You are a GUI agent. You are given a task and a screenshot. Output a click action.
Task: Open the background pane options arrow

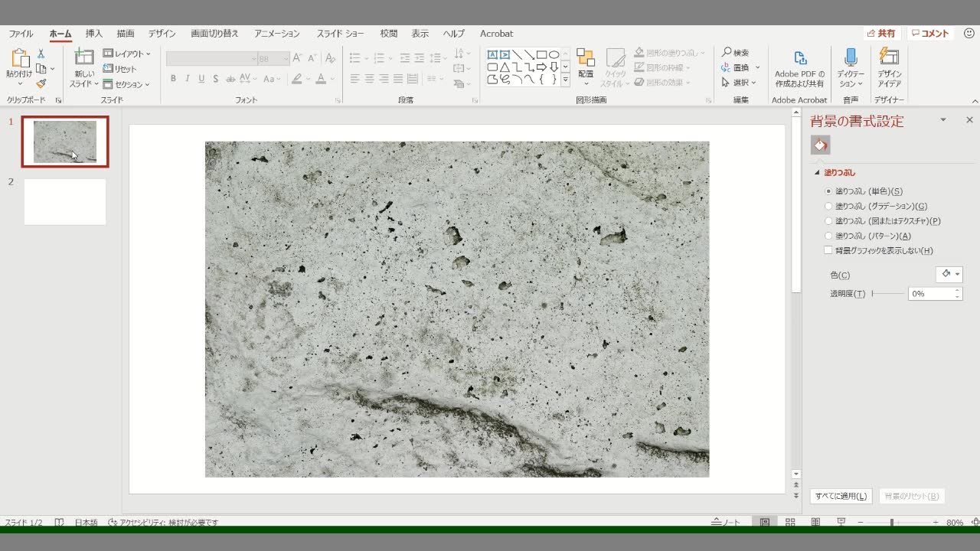(x=943, y=120)
